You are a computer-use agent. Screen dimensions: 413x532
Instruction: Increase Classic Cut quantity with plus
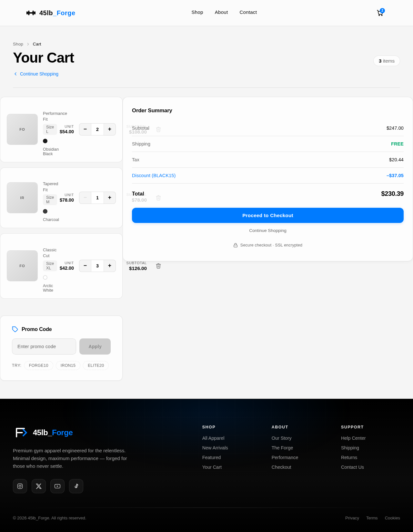[110, 266]
